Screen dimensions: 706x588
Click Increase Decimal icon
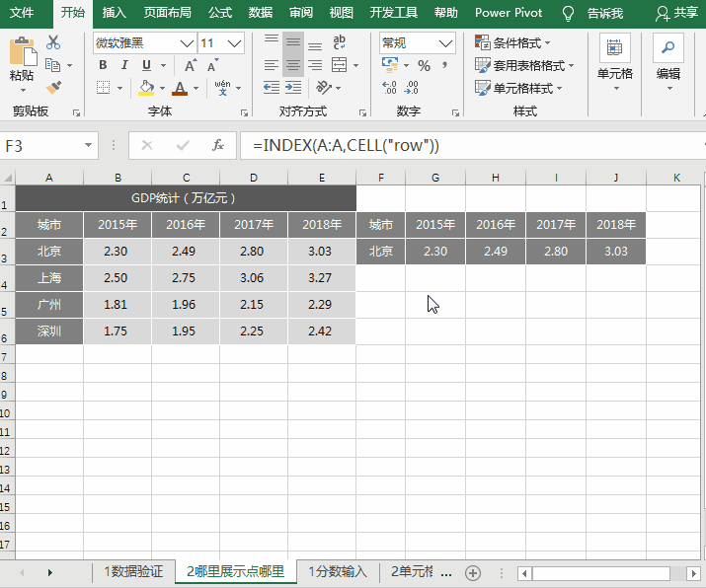tap(389, 87)
